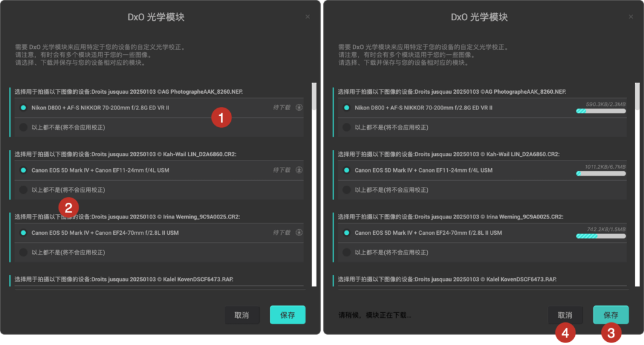Screen dimensions: 644x345
Task: Click Nikon D800 + AF-S NIKKOR label, left dialog
Action: (x=100, y=108)
